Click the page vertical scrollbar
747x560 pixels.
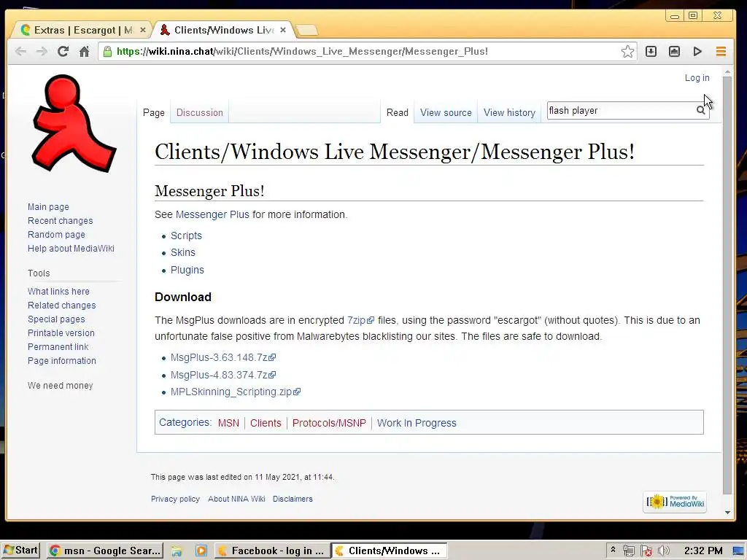[x=727, y=286]
